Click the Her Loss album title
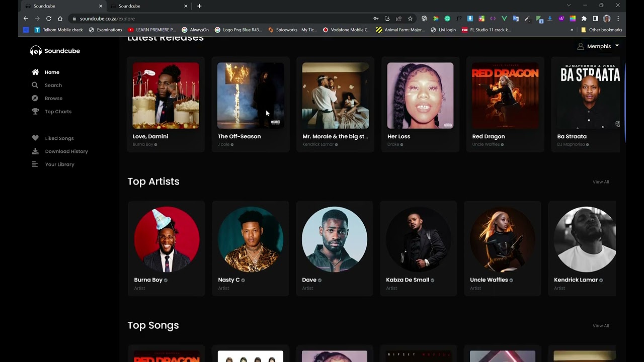Viewport: 644px width, 362px height. click(398, 136)
